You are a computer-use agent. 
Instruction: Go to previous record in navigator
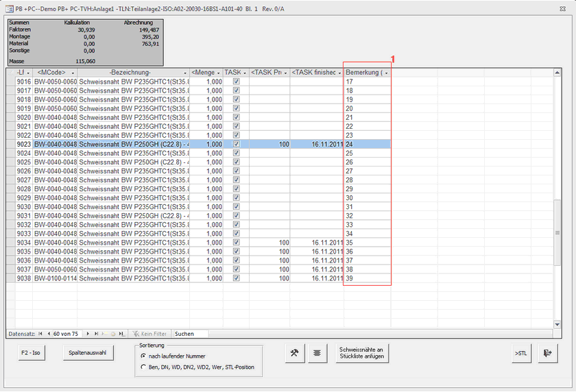click(48, 334)
